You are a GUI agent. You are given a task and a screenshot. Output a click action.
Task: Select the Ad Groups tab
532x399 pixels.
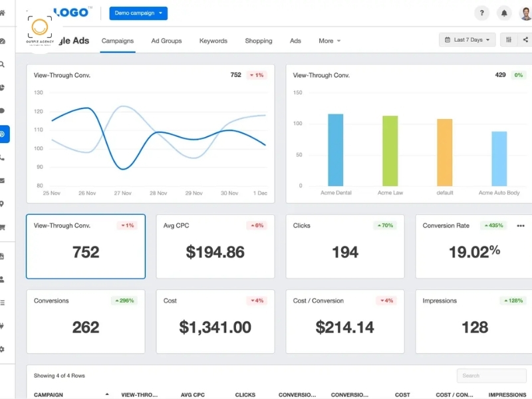[x=166, y=41]
